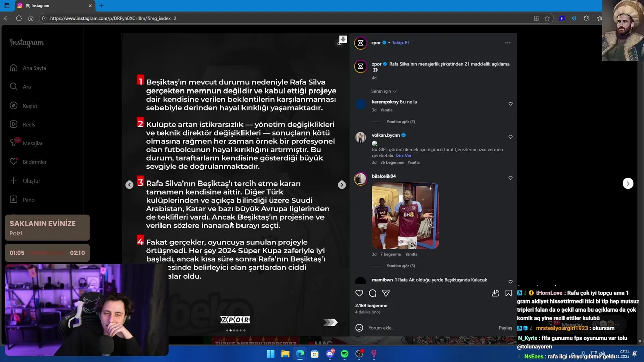The image size is (644, 362).
Task: Expand Yanıtları gör (3) replies
Action: pos(400,266)
